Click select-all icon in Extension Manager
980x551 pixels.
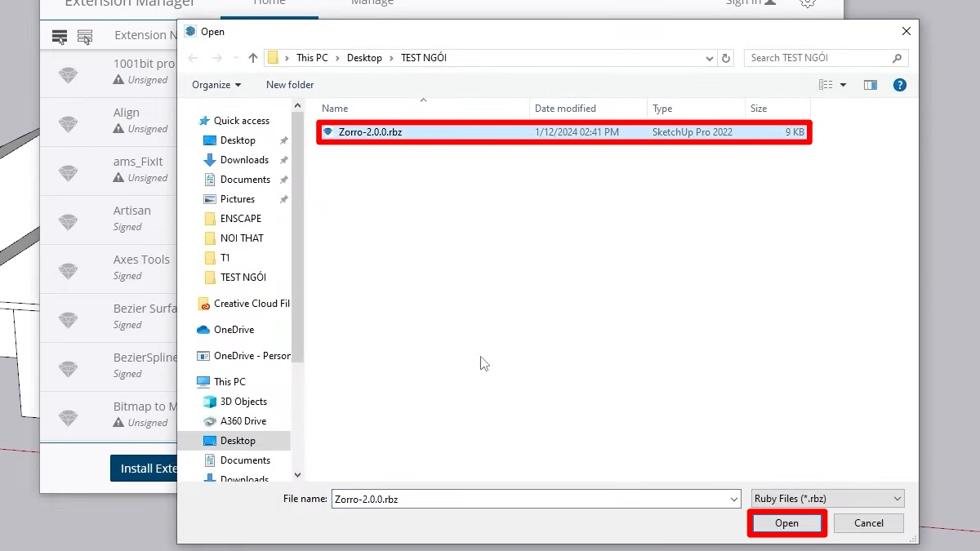(x=60, y=37)
